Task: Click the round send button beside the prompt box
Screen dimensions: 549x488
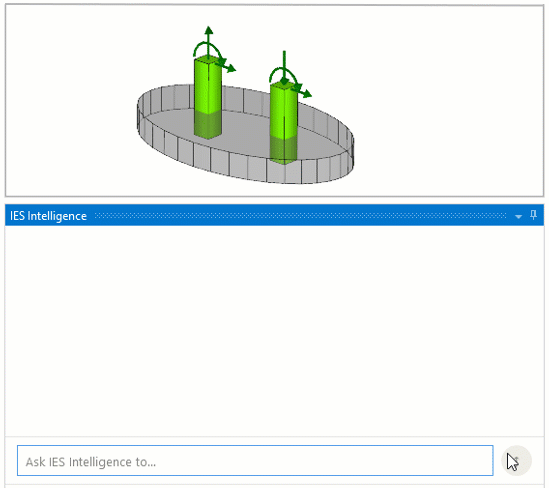Action: pos(516,461)
